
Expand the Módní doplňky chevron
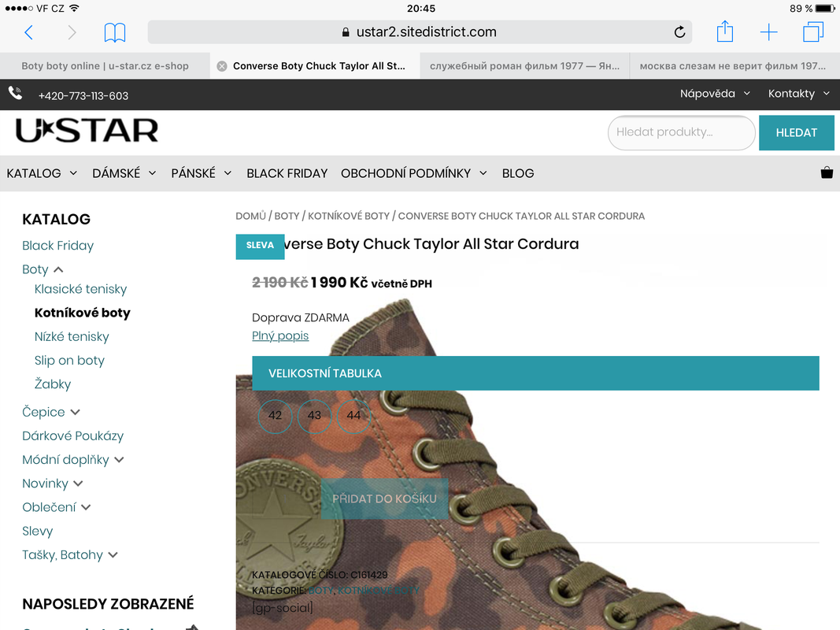(120, 460)
